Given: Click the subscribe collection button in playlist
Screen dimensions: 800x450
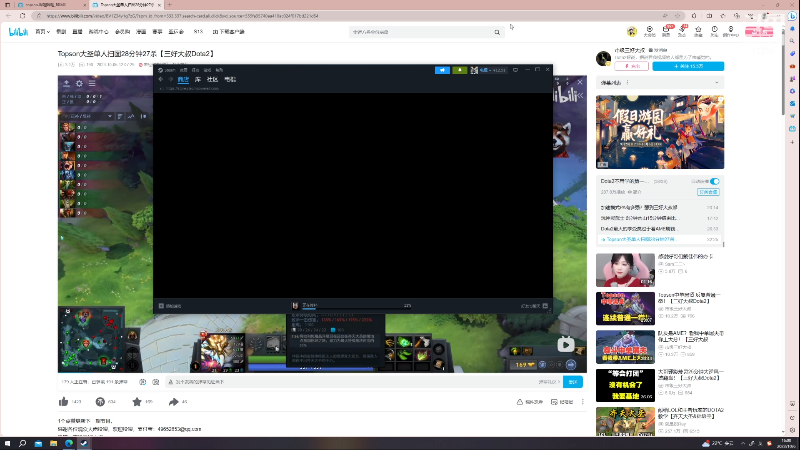Looking at the screenshot, I should (x=708, y=192).
